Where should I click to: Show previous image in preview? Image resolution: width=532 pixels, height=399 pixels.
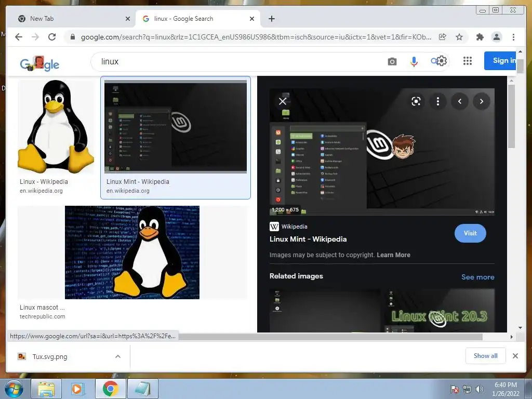point(460,101)
